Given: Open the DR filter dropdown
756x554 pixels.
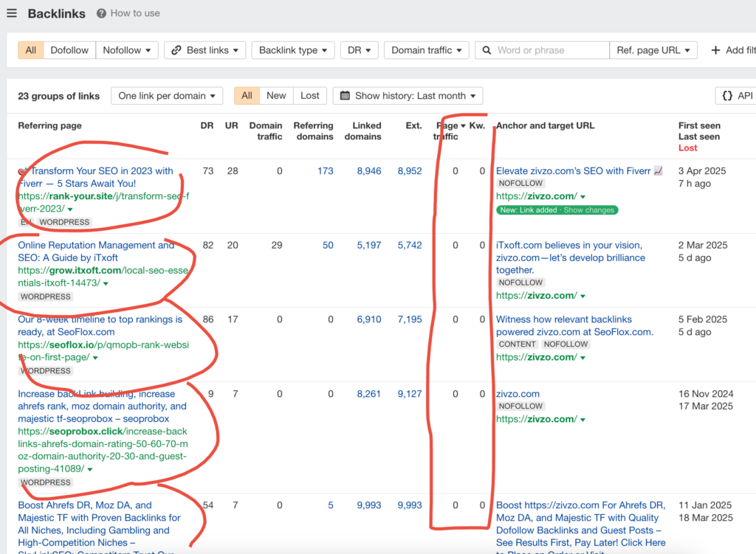Looking at the screenshot, I should coord(360,50).
